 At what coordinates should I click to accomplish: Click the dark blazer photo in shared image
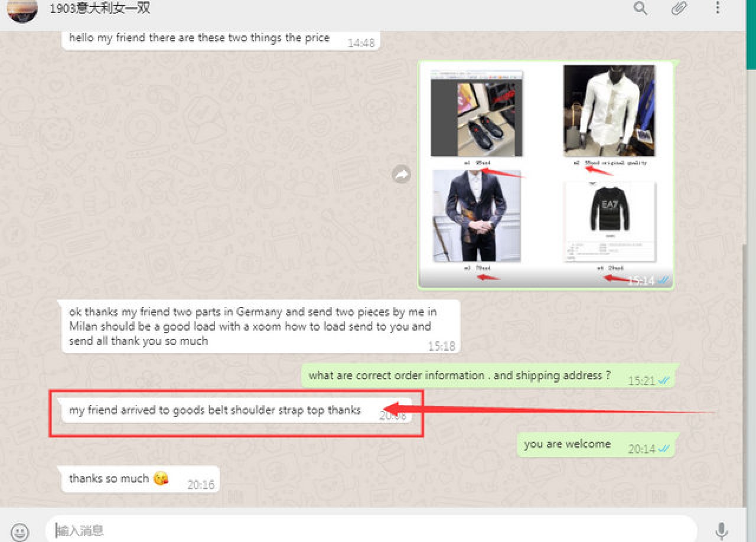tap(477, 216)
